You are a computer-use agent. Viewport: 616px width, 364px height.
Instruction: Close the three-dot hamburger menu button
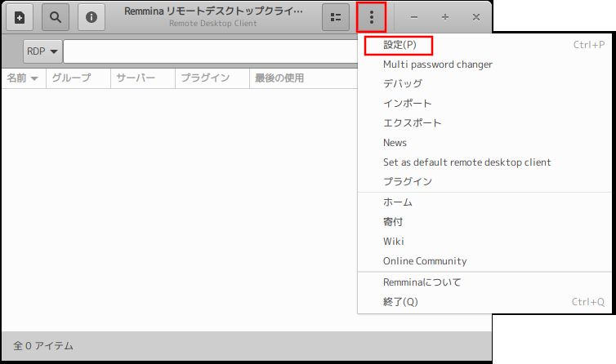click(372, 16)
